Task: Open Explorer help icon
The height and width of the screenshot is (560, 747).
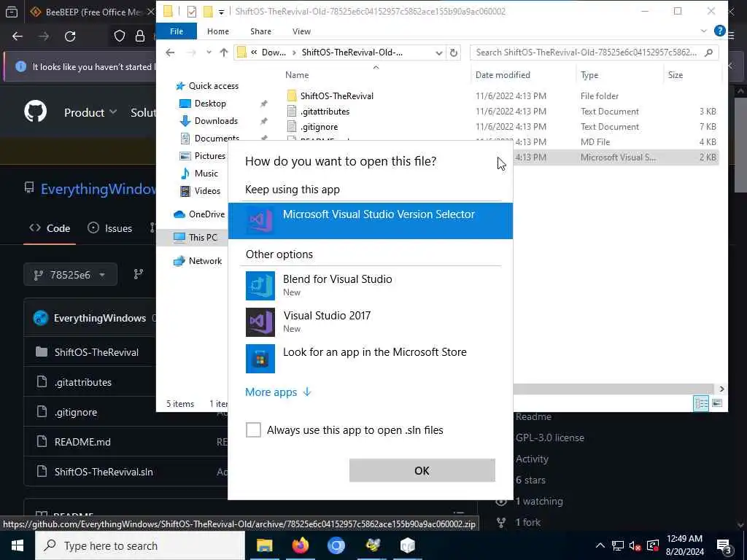Action: pyautogui.click(x=720, y=31)
